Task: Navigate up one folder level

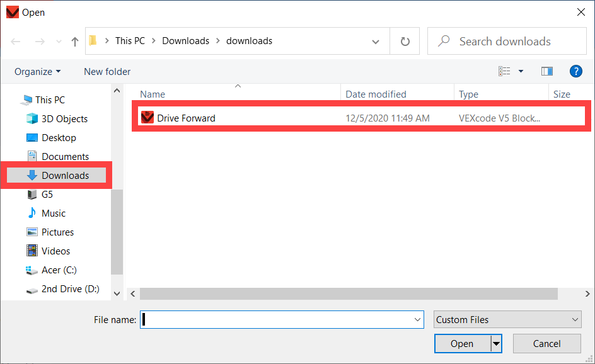Action: pyautogui.click(x=74, y=40)
